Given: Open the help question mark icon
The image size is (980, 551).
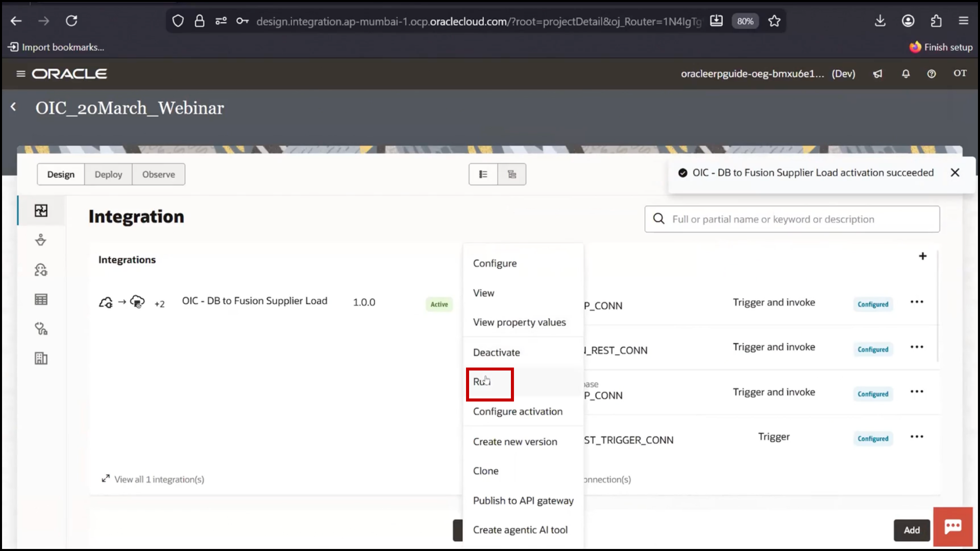Looking at the screenshot, I should 932,74.
